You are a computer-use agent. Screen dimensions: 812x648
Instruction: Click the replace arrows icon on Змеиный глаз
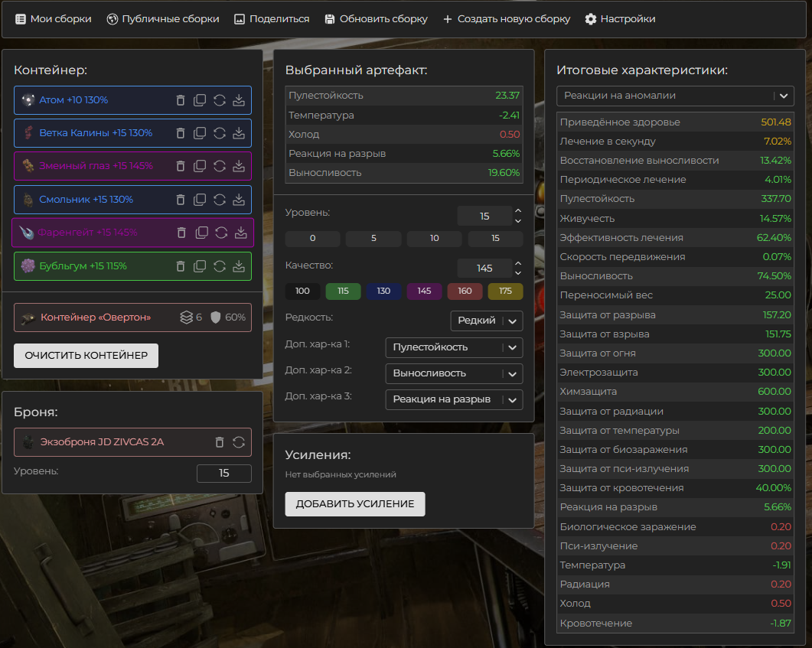[220, 166]
